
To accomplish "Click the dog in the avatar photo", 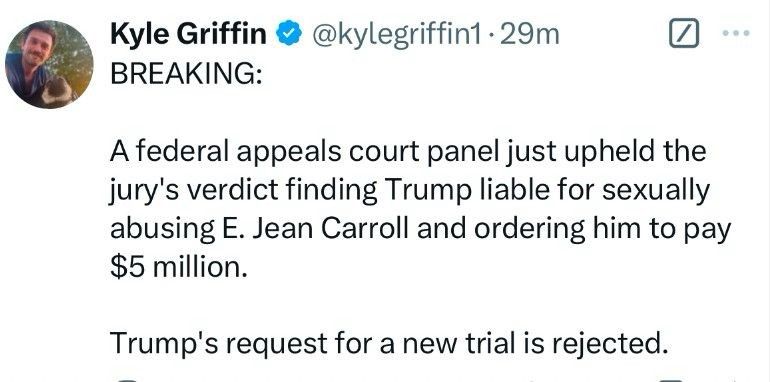I will (x=57, y=92).
